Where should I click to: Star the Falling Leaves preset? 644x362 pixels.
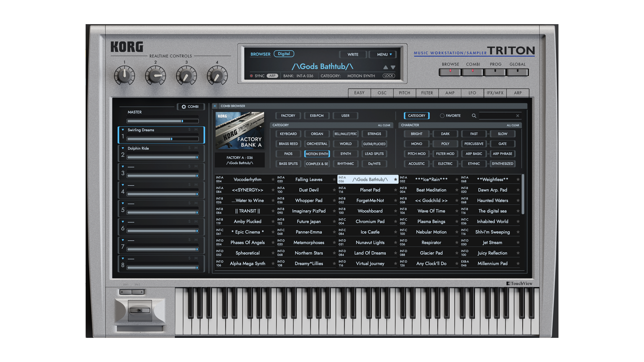[334, 180]
